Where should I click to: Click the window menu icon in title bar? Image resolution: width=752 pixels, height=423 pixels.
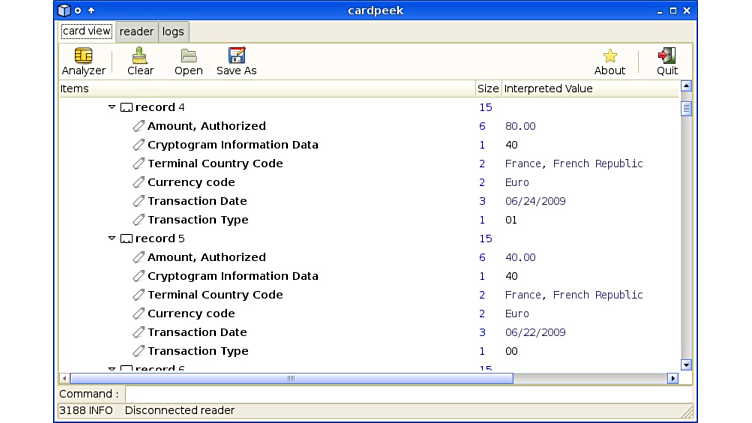[x=64, y=10]
